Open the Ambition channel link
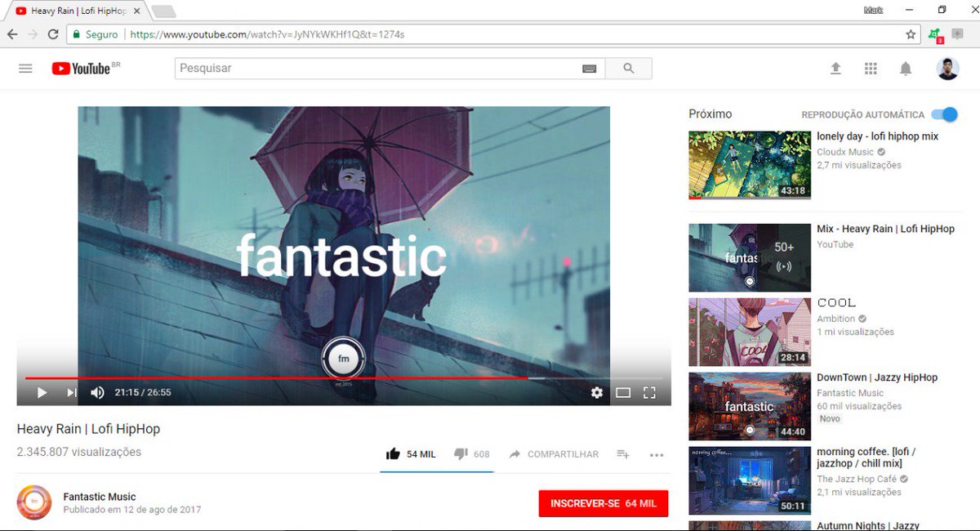Image resolution: width=980 pixels, height=531 pixels. click(x=836, y=319)
